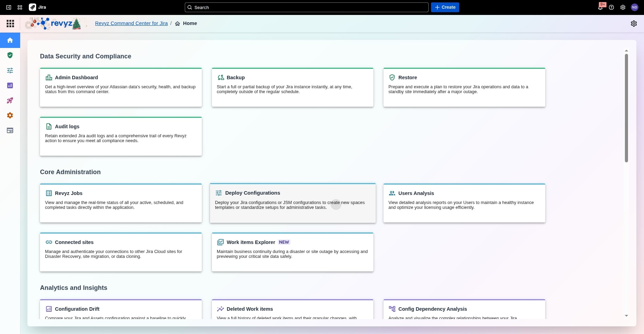Click the rocket icon in the sidebar
The width and height of the screenshot is (644, 334).
(x=10, y=100)
